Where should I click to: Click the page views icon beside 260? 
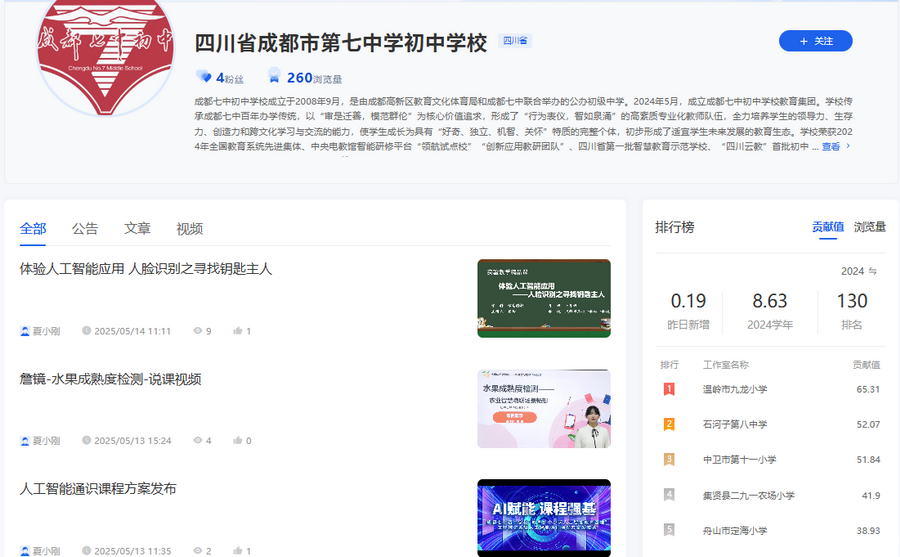tap(274, 77)
